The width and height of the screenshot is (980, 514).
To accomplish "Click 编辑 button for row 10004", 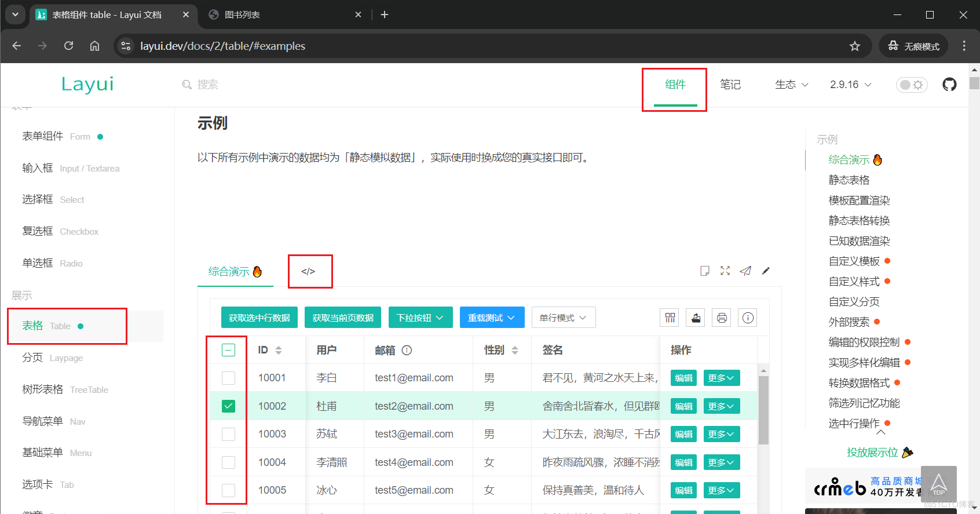I will click(x=683, y=462).
